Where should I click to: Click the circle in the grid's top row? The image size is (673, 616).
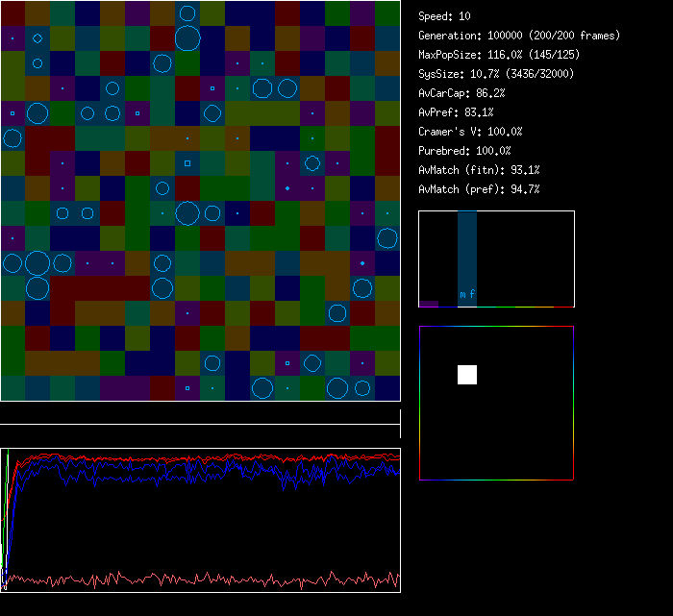click(187, 13)
